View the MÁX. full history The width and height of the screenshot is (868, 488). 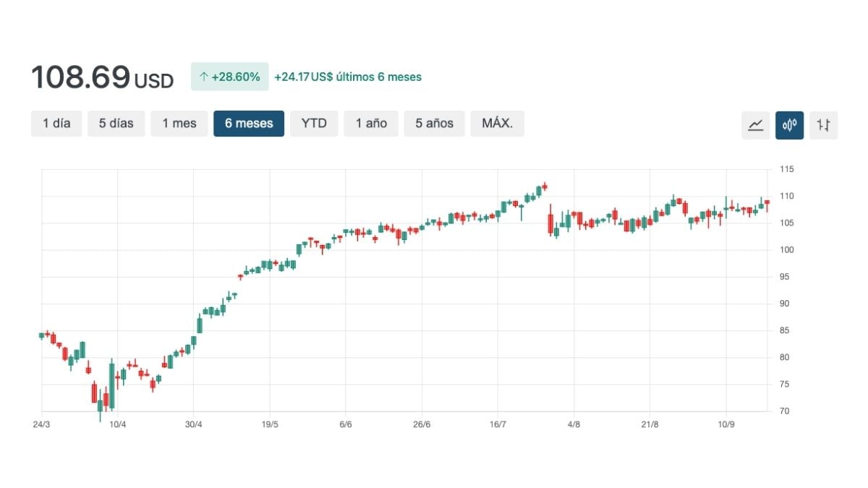coord(497,124)
